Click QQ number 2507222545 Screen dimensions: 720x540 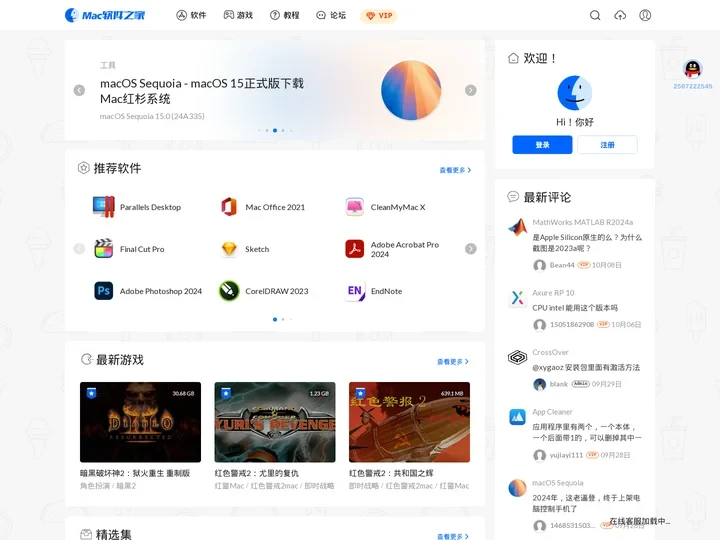tap(692, 86)
